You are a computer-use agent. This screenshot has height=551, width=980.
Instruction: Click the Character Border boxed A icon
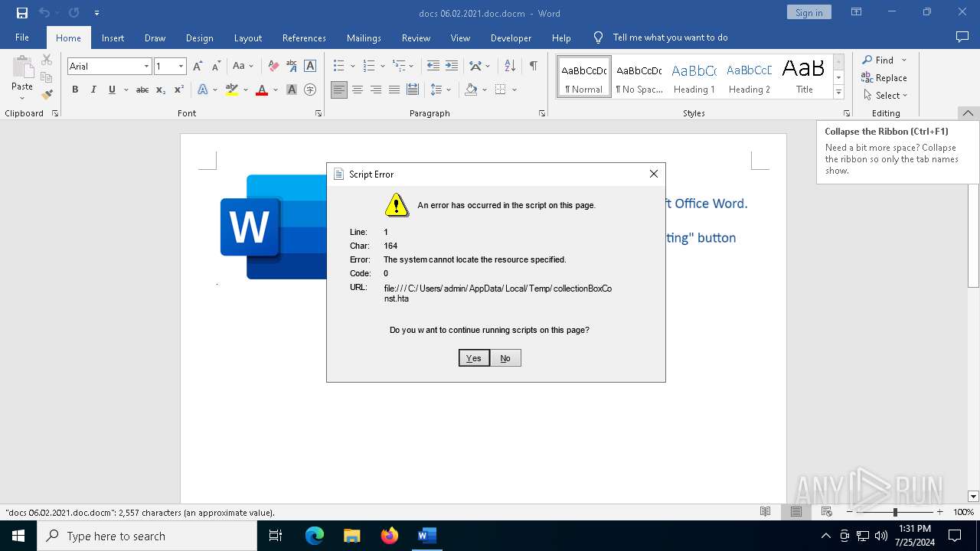310,67
